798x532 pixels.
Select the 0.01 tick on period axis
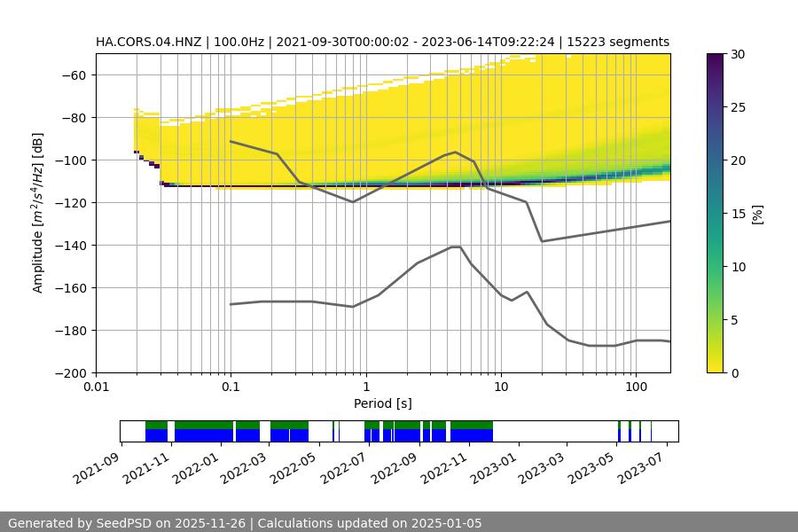point(96,387)
